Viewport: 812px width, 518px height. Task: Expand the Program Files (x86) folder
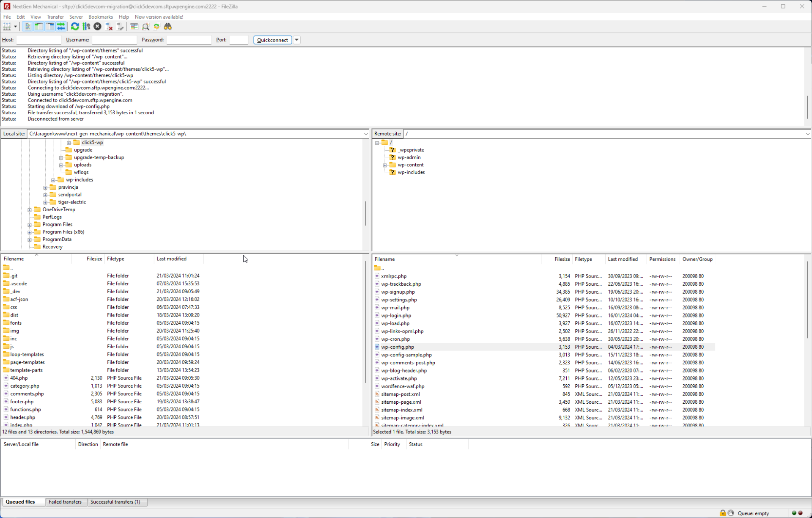click(30, 232)
